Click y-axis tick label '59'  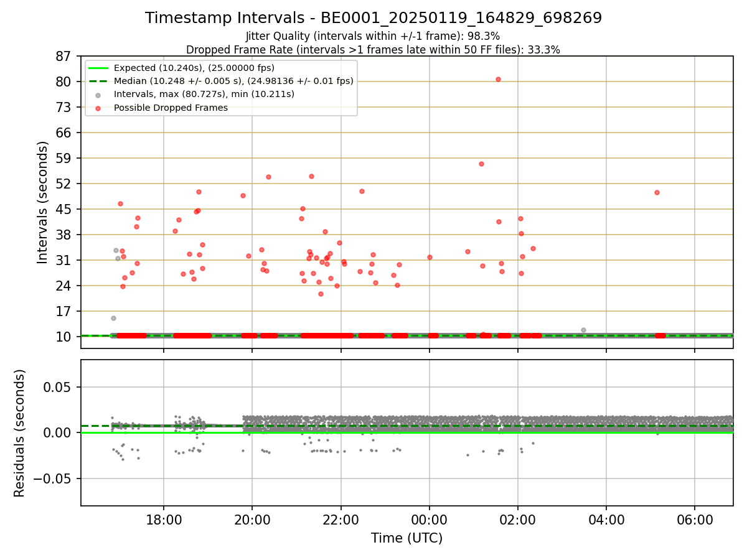click(x=64, y=158)
